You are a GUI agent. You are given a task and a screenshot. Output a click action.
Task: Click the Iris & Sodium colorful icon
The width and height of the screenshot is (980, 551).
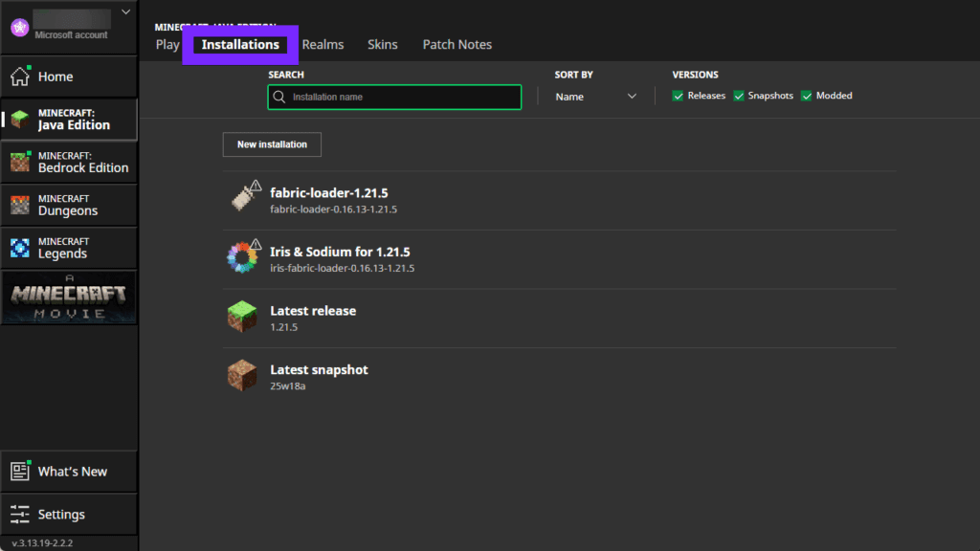coord(242,256)
